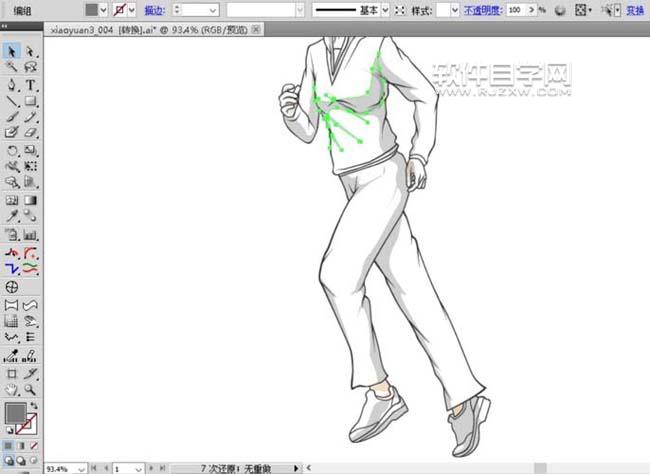
Task: Choose the Rotate tool
Action: [x=12, y=149]
